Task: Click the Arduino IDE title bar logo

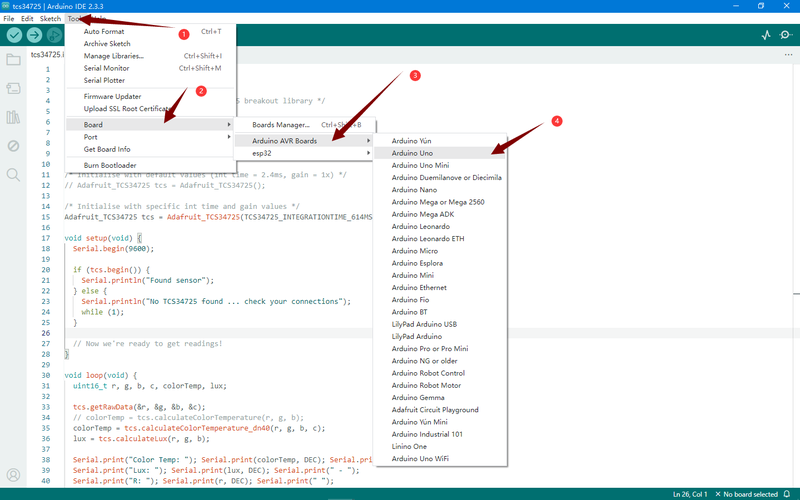Action: [x=5, y=6]
